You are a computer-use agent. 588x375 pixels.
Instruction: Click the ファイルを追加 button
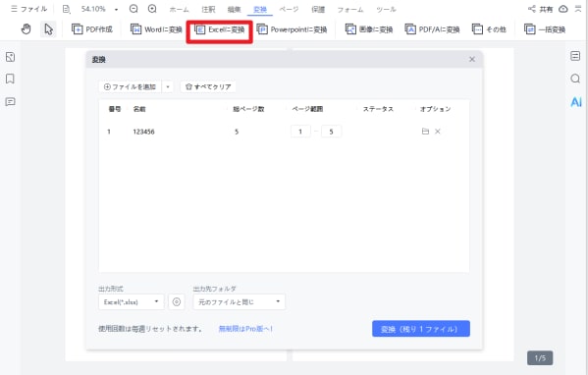[131, 86]
